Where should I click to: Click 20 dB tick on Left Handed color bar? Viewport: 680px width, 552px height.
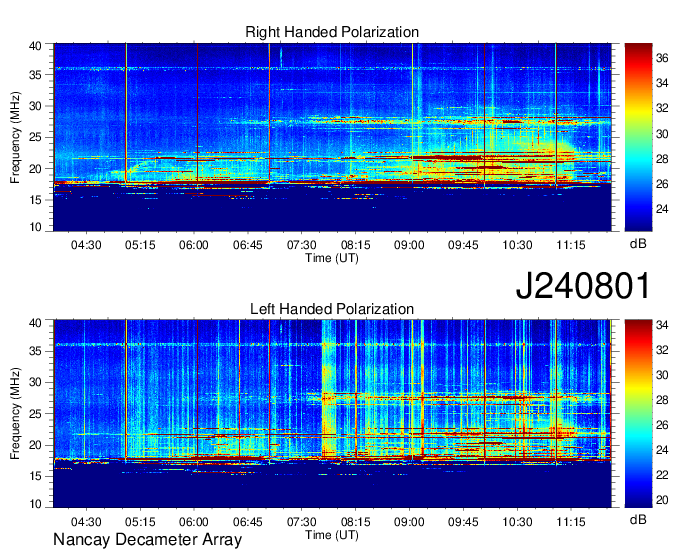(662, 500)
